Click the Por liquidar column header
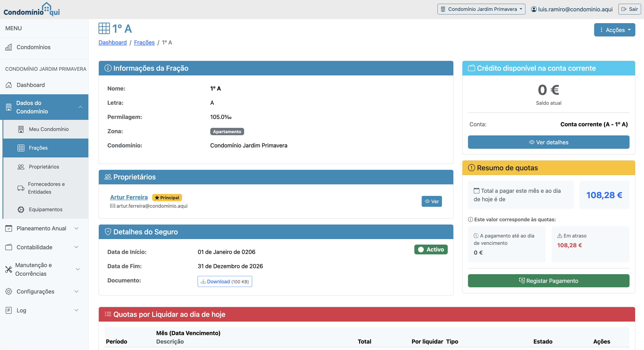This screenshot has width=644, height=350. 427,342
